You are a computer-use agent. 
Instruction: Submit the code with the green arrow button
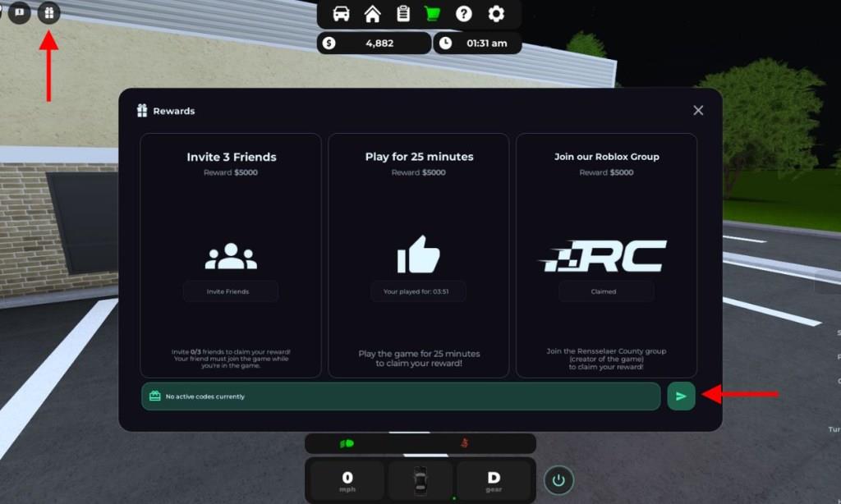tap(681, 396)
